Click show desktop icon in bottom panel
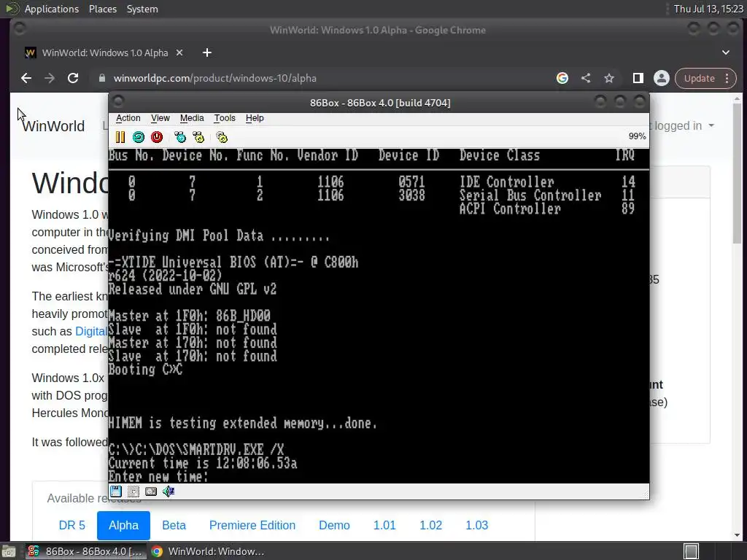The width and height of the screenshot is (747, 560). click(9, 551)
